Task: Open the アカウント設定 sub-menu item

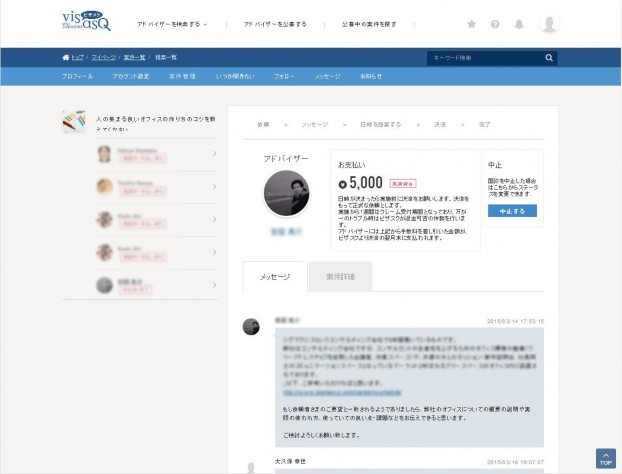Action: (131, 76)
